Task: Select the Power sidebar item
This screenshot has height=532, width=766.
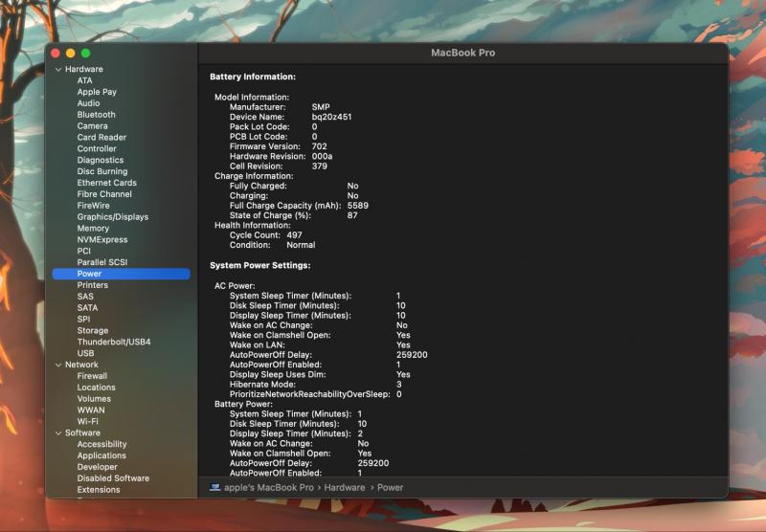Action: pyautogui.click(x=89, y=274)
